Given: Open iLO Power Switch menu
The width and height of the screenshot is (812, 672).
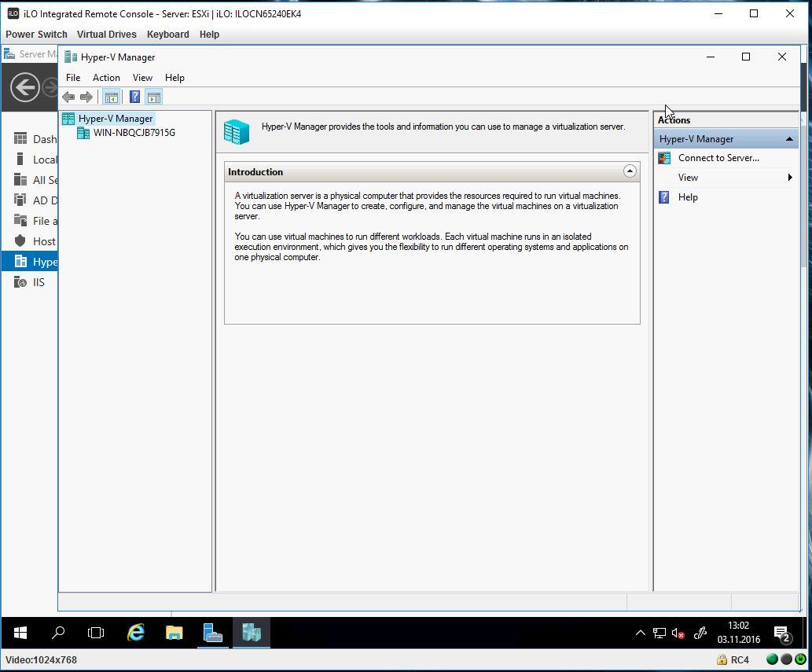Looking at the screenshot, I should 36,34.
